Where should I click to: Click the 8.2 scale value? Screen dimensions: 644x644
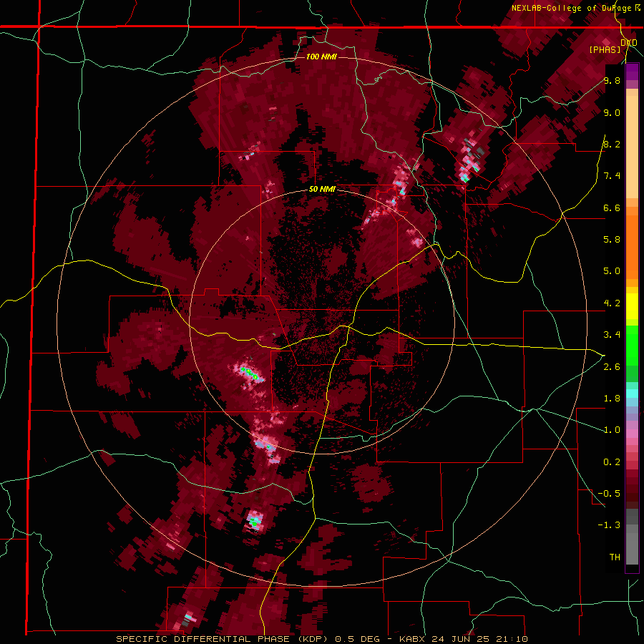[x=612, y=144]
